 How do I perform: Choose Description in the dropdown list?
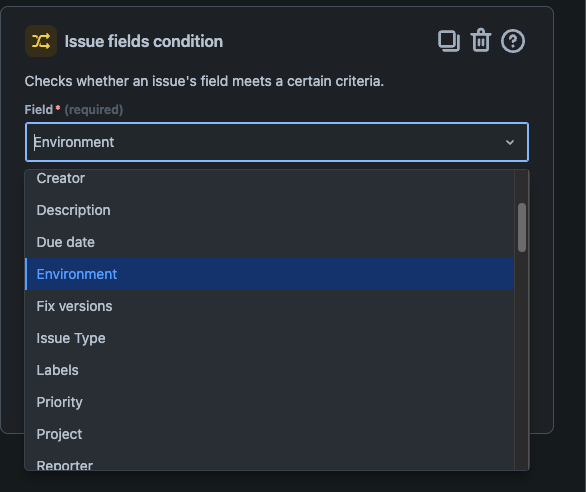[x=269, y=210]
